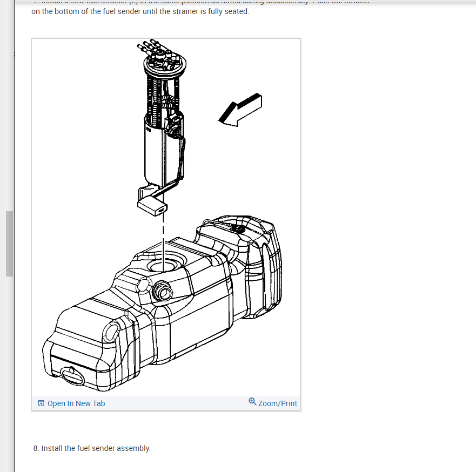Click the Open In New Tab icon
This screenshot has height=472, width=476.
[x=41, y=403]
